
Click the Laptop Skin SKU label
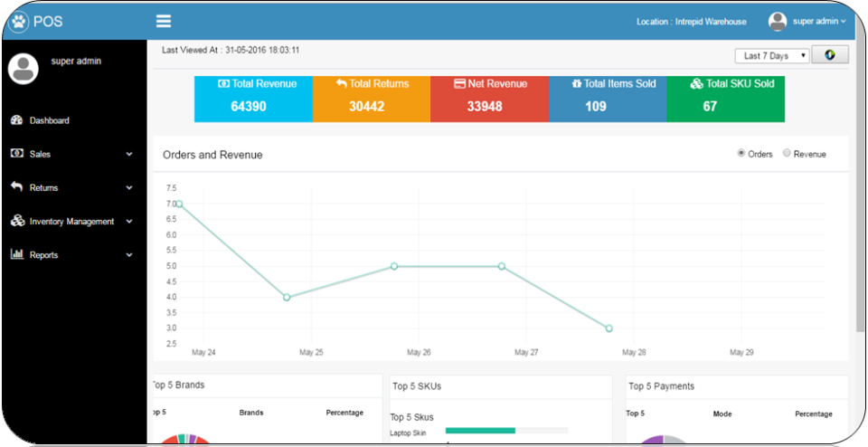pos(408,433)
